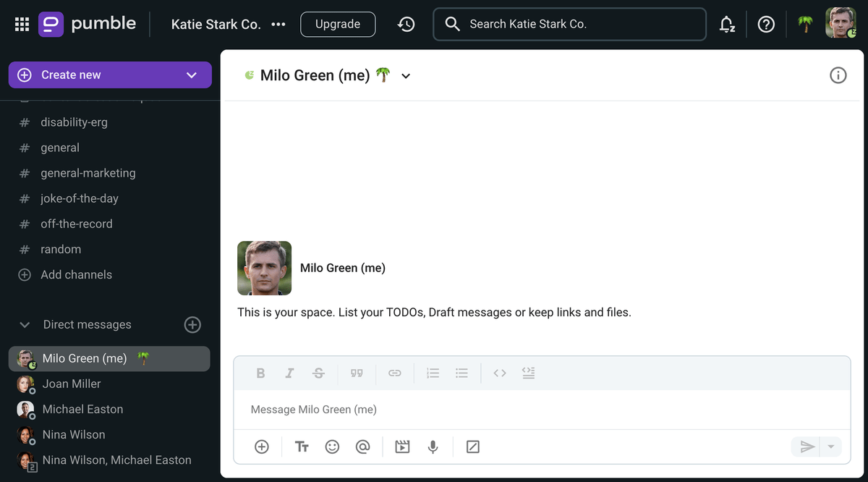Expand the Create new dropdown arrow

192,75
